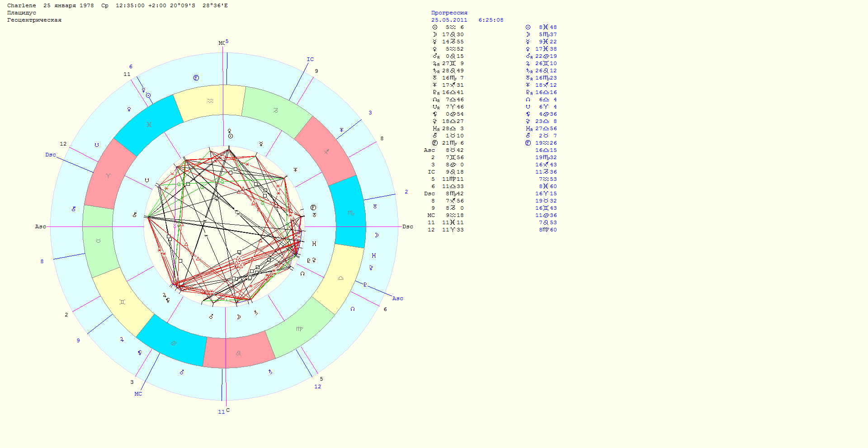868x448 pixels.
Task: Click the Sun glyph in the natal positions list
Action: point(435,27)
